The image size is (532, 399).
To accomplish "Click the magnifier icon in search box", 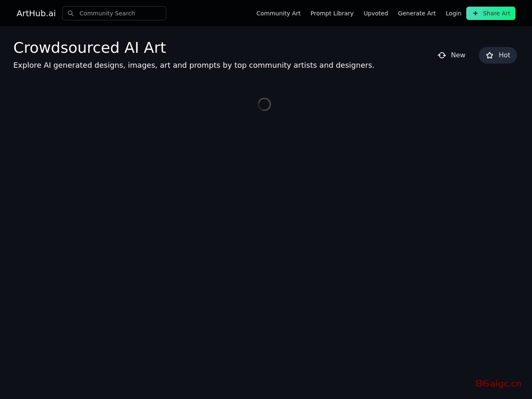I will click(71, 13).
